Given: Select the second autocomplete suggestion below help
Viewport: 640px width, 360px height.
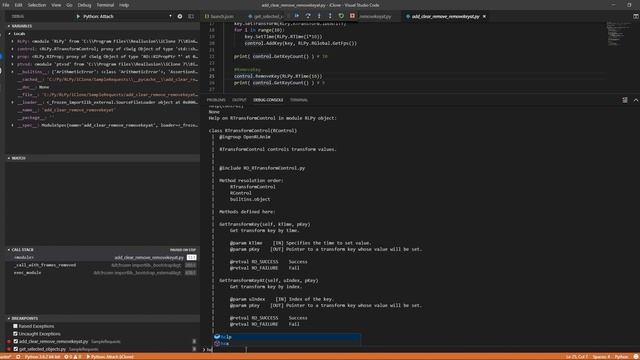Looking at the screenshot, I should pyautogui.click(x=287, y=344).
